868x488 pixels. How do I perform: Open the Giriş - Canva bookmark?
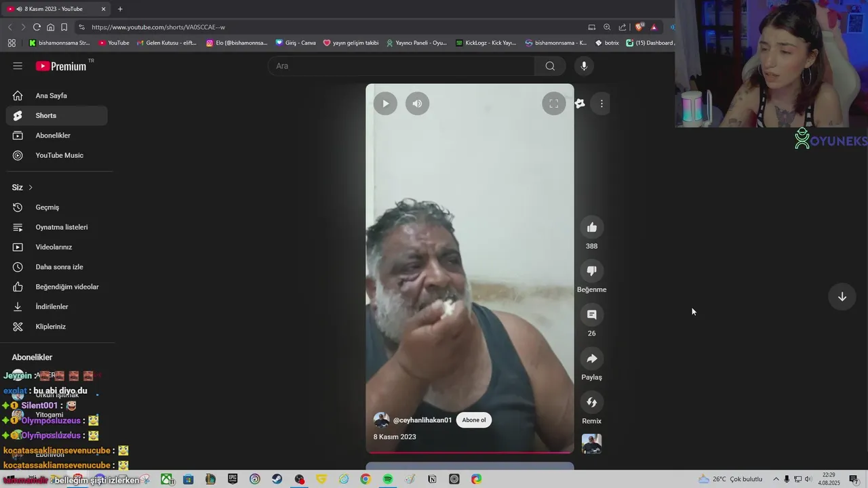tap(296, 43)
